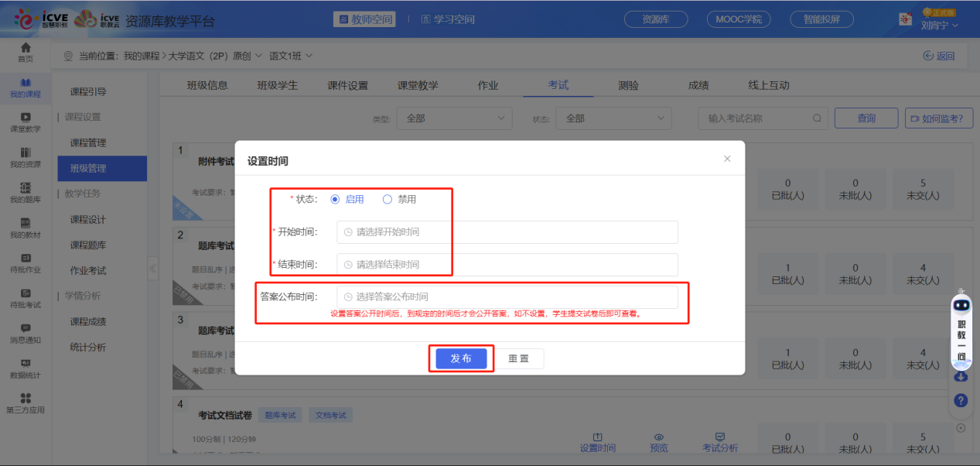Click the 发布 publish button
Image resolution: width=980 pixels, height=466 pixels.
pyautogui.click(x=461, y=358)
